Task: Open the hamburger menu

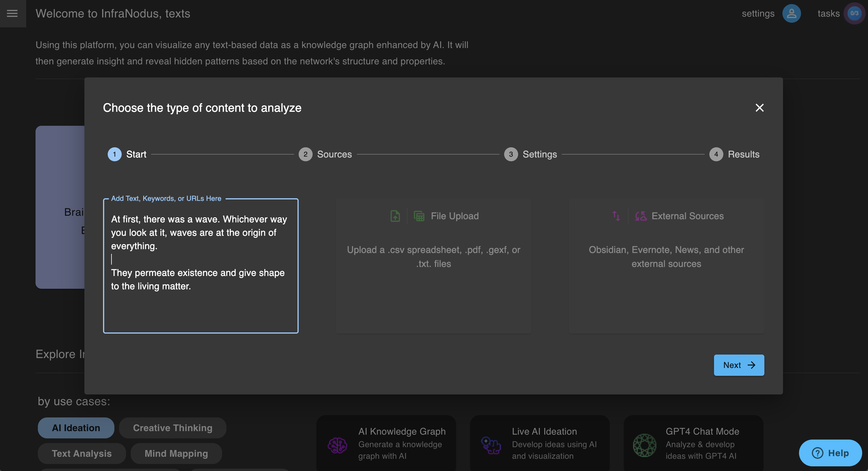Action: pyautogui.click(x=13, y=13)
